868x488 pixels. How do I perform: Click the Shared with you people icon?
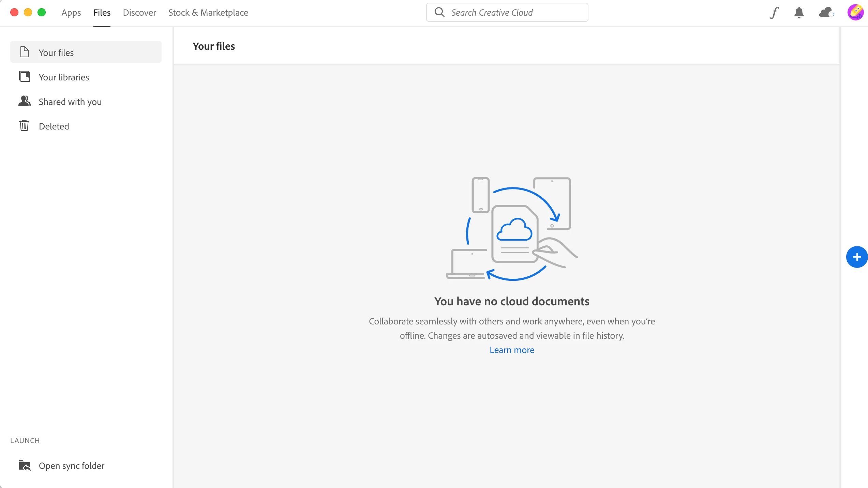[25, 101]
